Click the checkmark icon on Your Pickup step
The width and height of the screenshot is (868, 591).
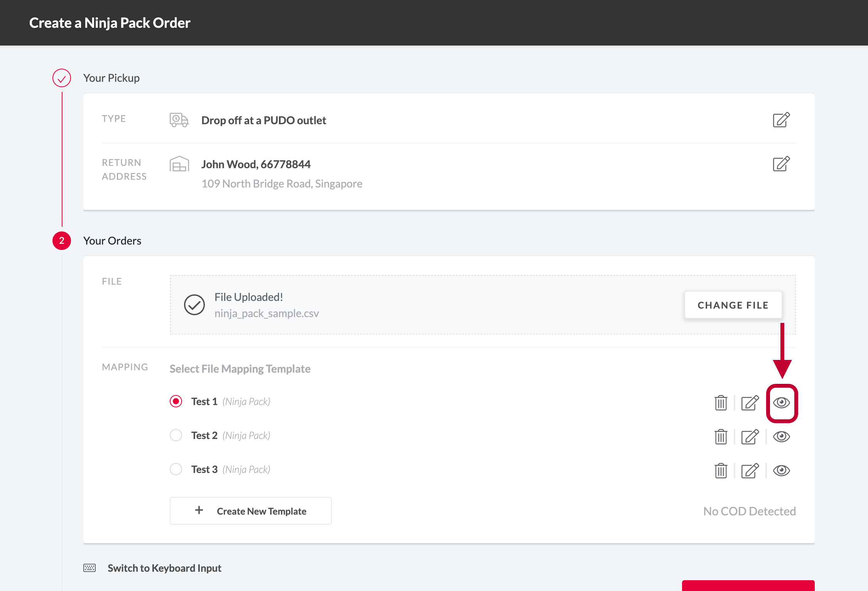click(x=61, y=78)
